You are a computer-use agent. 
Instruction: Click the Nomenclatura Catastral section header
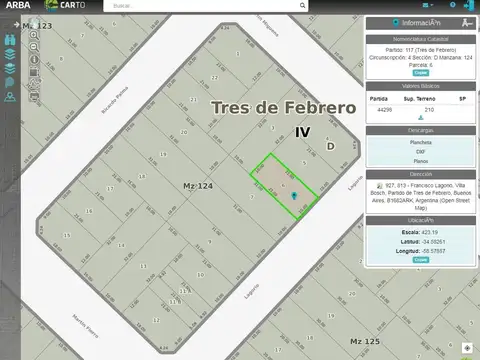(421, 39)
